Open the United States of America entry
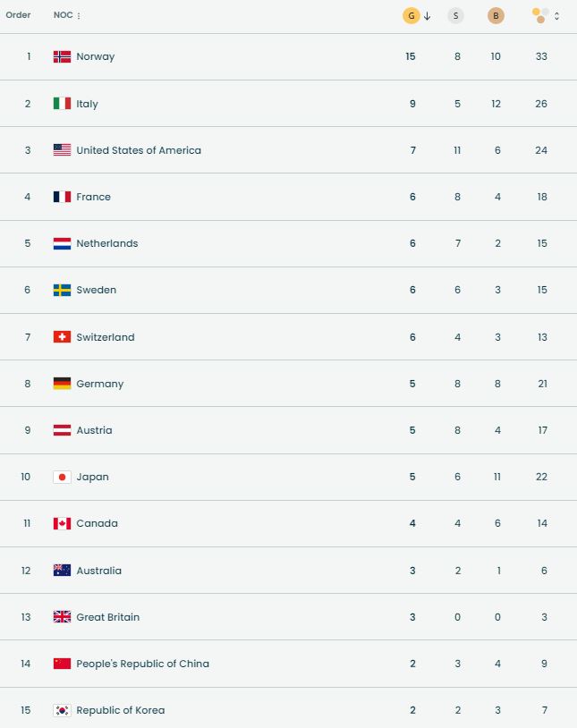 click(x=139, y=150)
